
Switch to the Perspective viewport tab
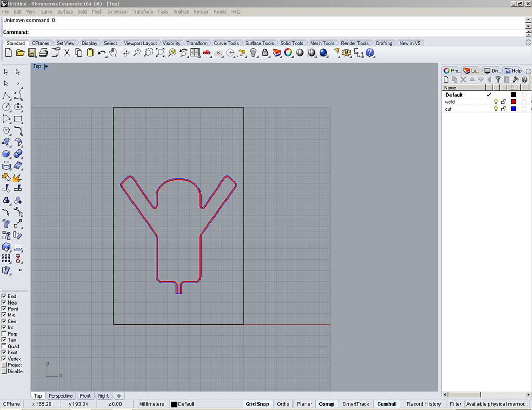(x=61, y=396)
